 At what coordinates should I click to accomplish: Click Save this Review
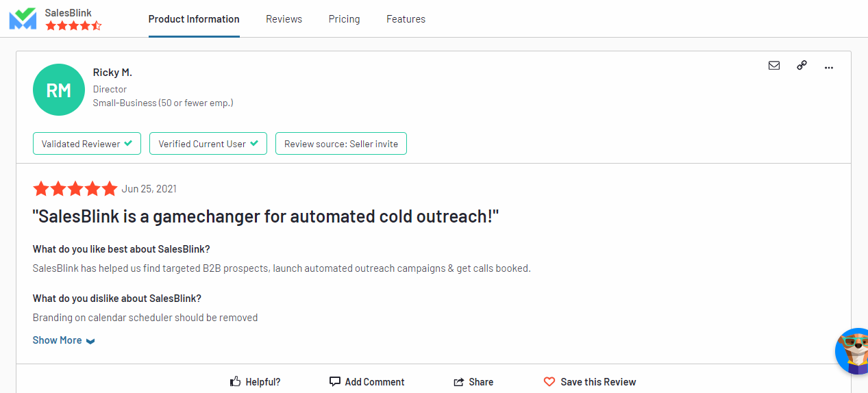[590, 382]
